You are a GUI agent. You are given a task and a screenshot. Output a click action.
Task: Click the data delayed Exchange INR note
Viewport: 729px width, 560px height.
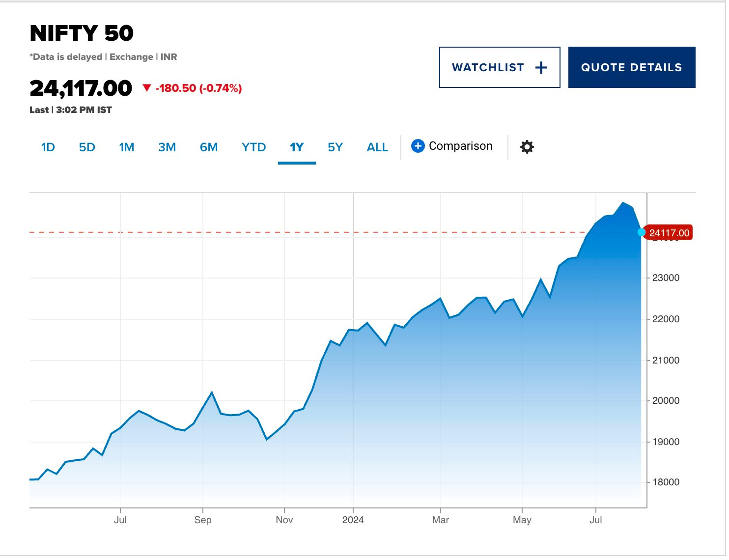[x=103, y=57]
